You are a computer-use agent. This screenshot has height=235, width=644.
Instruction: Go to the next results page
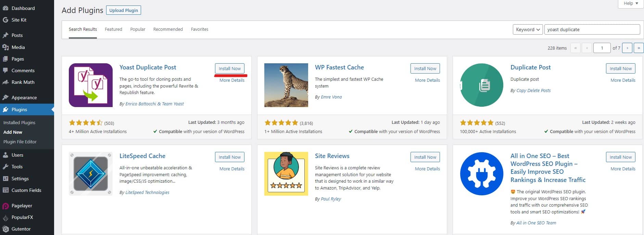tap(627, 48)
